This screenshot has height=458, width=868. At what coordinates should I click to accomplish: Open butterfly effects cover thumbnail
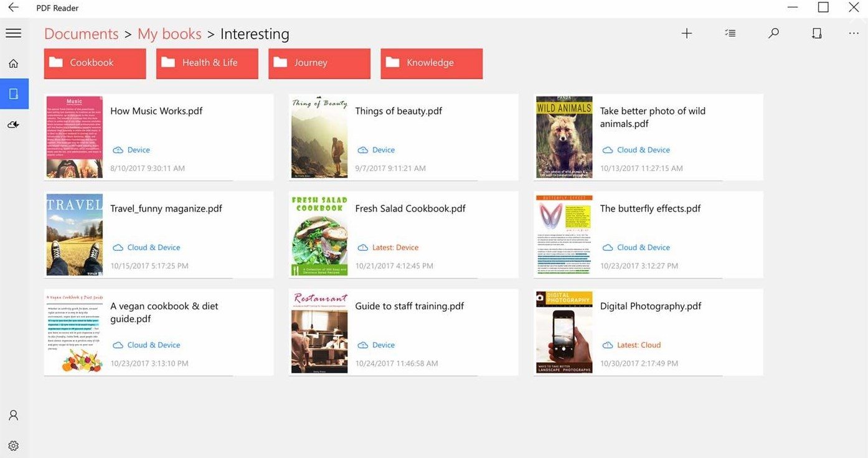coord(564,235)
